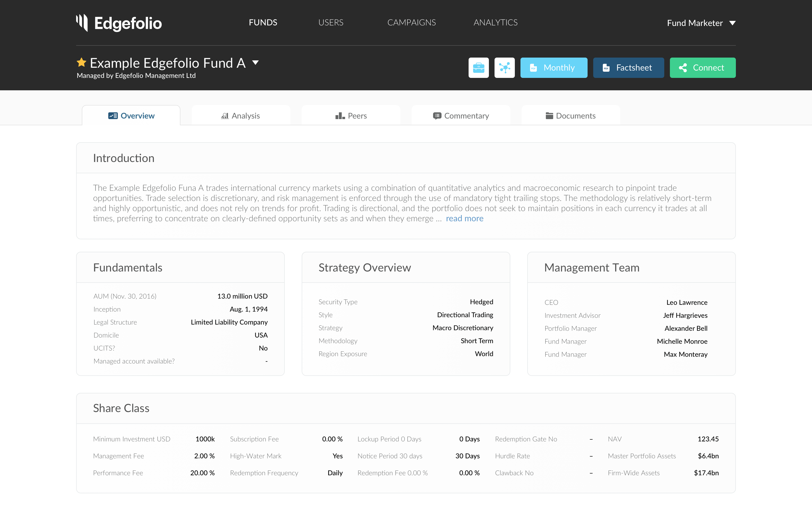
Task: Click the Management Fee value 2.00 %
Action: 204,456
